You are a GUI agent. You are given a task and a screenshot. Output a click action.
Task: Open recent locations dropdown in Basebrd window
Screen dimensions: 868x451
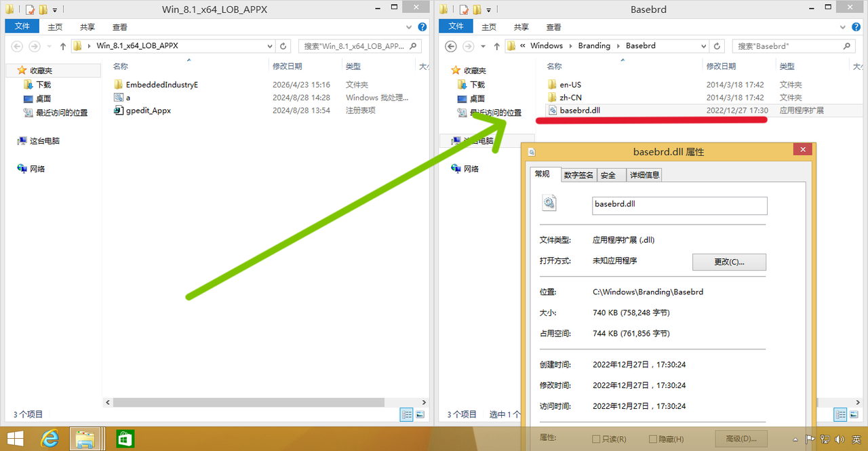coord(484,46)
